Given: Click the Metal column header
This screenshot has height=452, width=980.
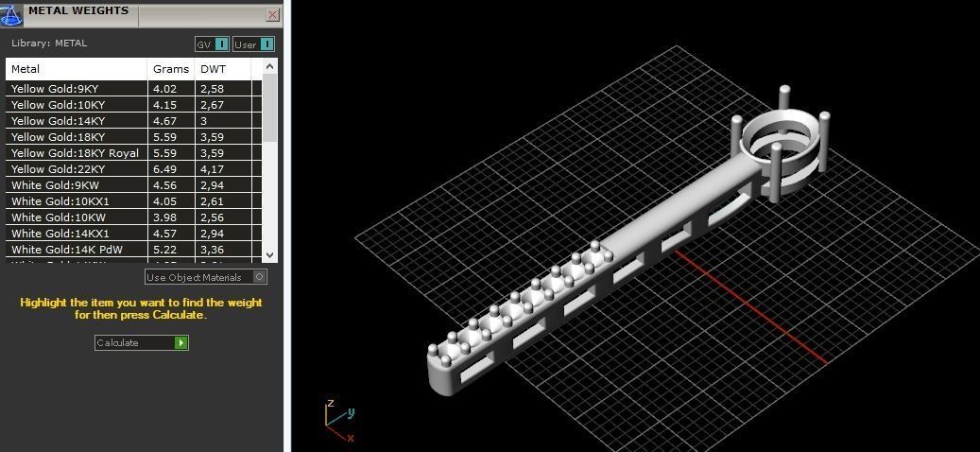Looking at the screenshot, I should (x=77, y=69).
